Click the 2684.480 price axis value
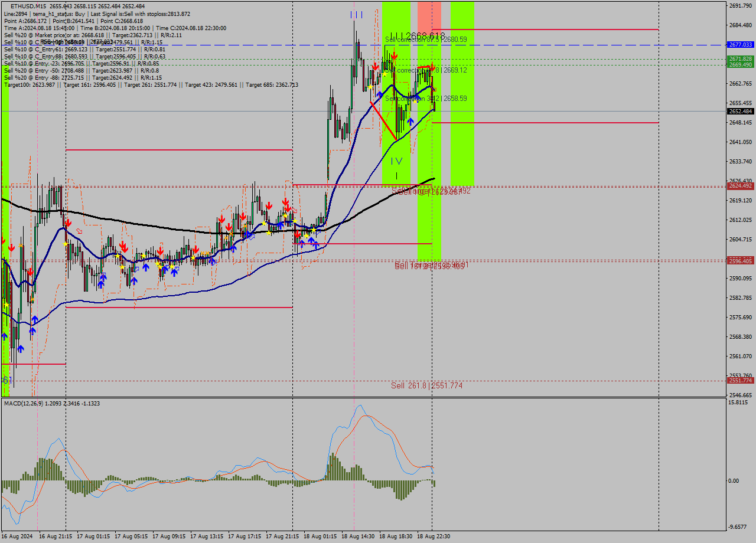The width and height of the screenshot is (756, 543). click(x=740, y=25)
